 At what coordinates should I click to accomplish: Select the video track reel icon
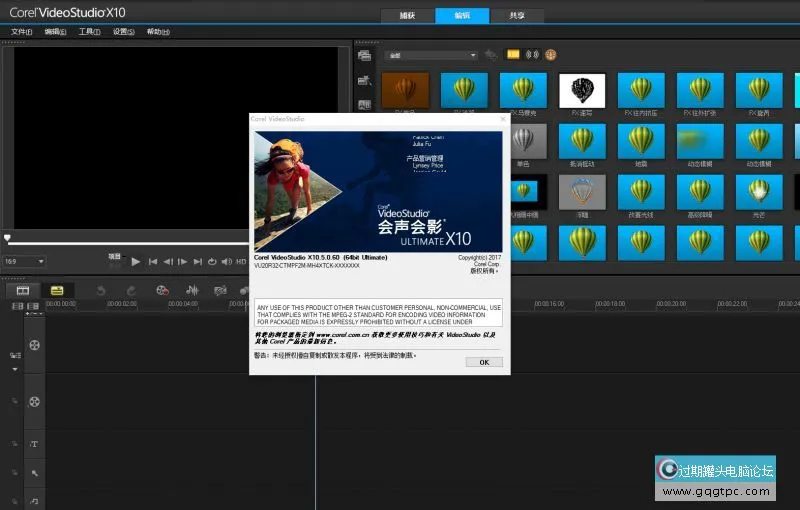tap(34, 345)
